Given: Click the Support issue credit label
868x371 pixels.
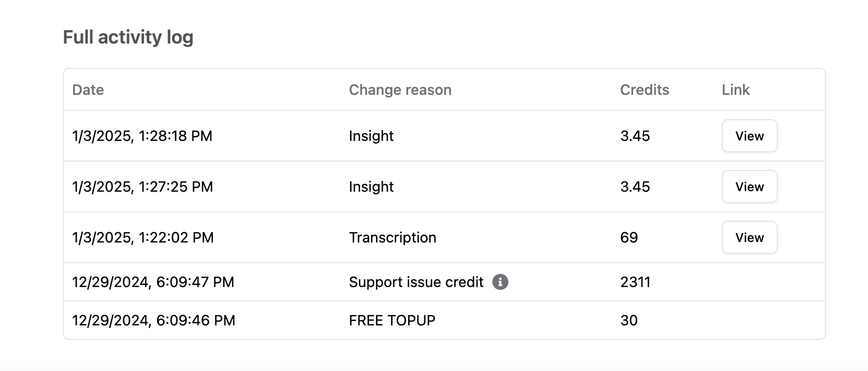Looking at the screenshot, I should [416, 282].
